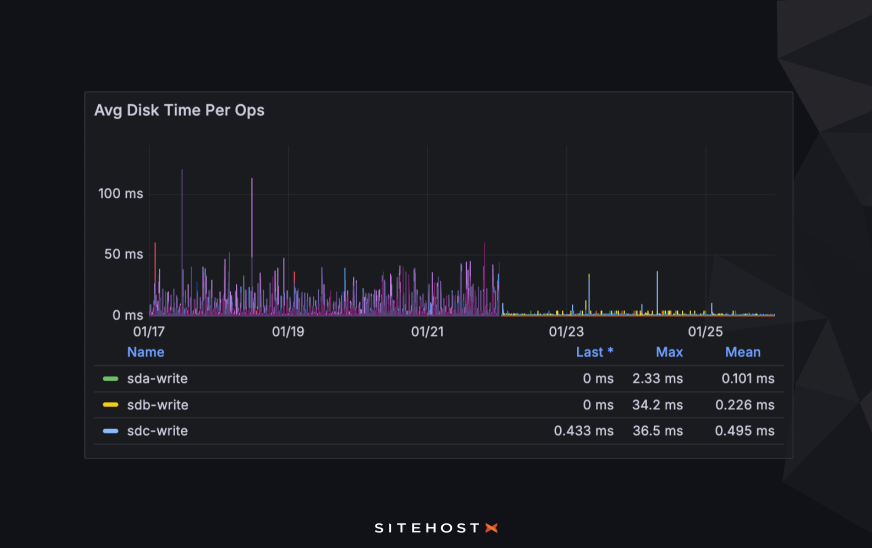Click the yellow sdb-write series color swatch
Viewport: 872px width, 548px height.
pos(110,405)
